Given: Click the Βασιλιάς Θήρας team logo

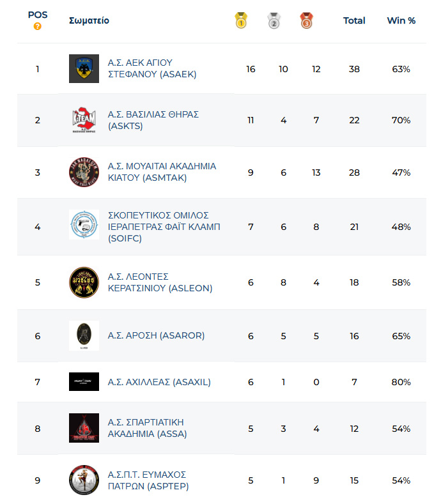Looking at the screenshot, I should pos(84,120).
